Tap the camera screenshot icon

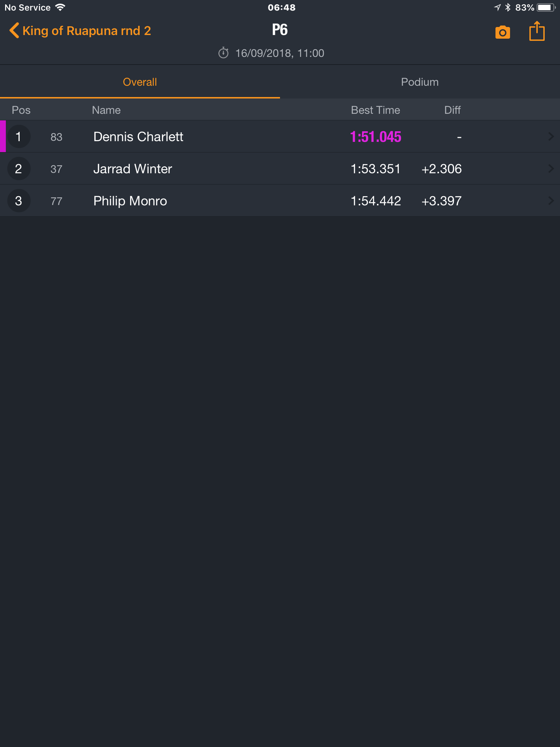502,32
